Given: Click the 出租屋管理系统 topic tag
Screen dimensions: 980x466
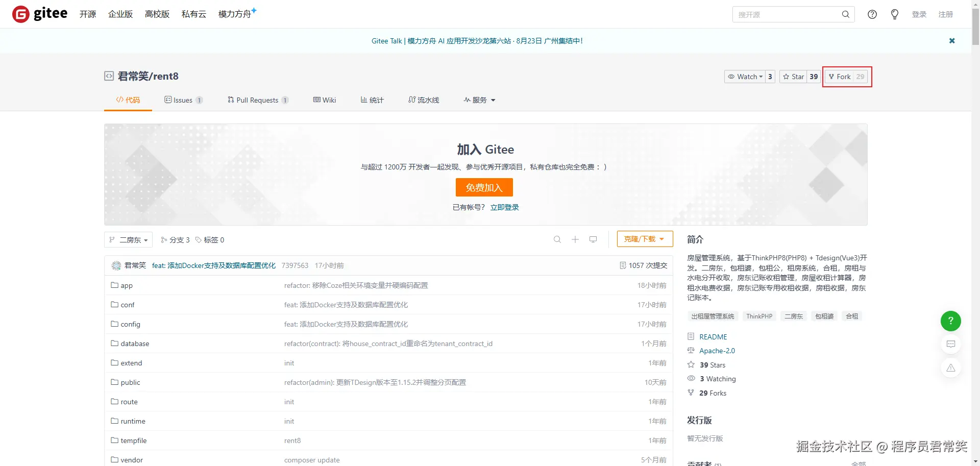Looking at the screenshot, I should click(x=713, y=316).
